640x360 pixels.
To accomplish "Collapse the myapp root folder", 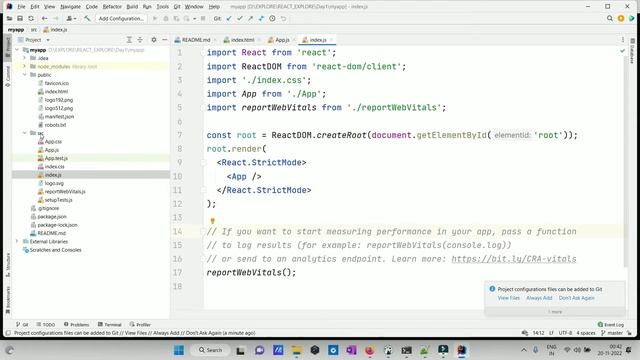I will pyautogui.click(x=18, y=50).
